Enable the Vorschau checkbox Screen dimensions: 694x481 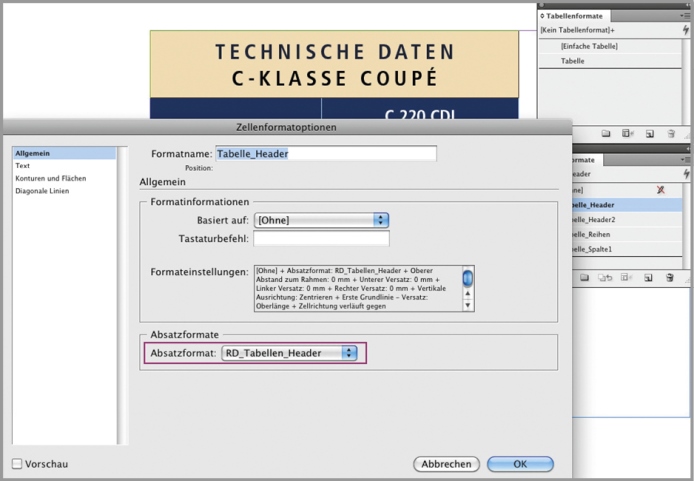click(x=17, y=464)
